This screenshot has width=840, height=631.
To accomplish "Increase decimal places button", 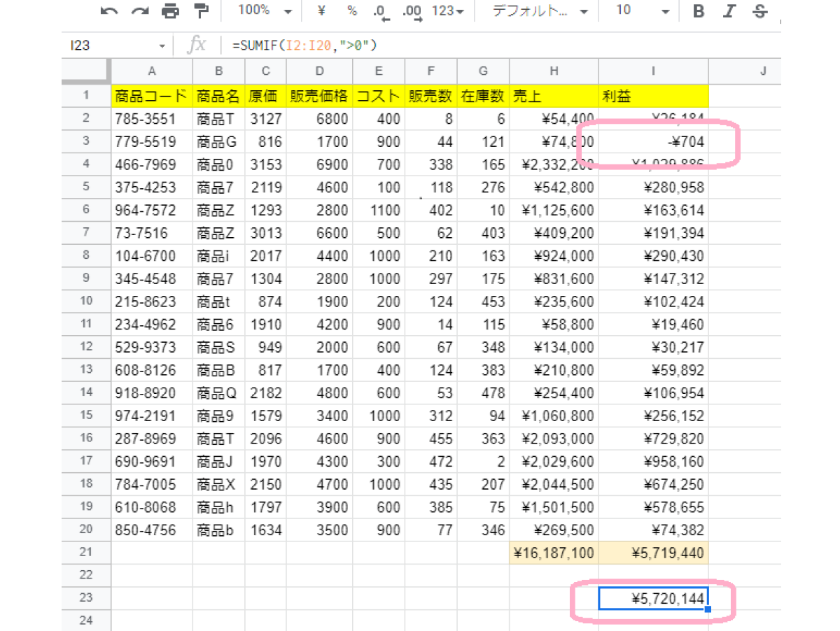I will tap(412, 12).
